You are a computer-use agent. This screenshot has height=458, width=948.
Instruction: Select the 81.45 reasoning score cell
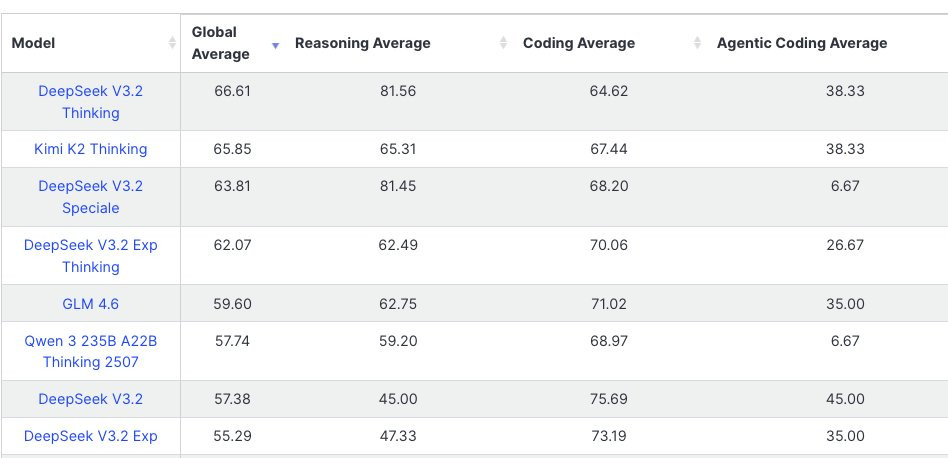396,186
